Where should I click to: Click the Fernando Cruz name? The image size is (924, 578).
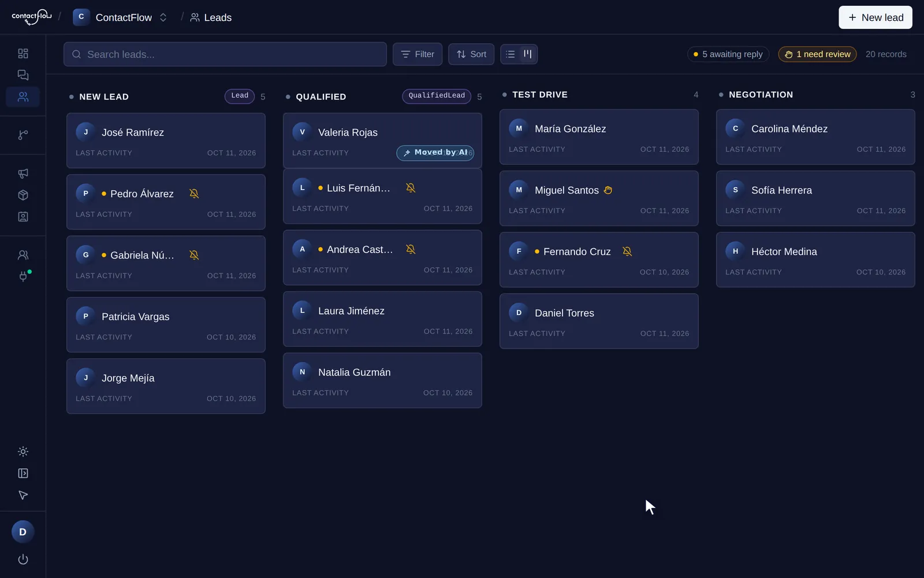tap(577, 251)
